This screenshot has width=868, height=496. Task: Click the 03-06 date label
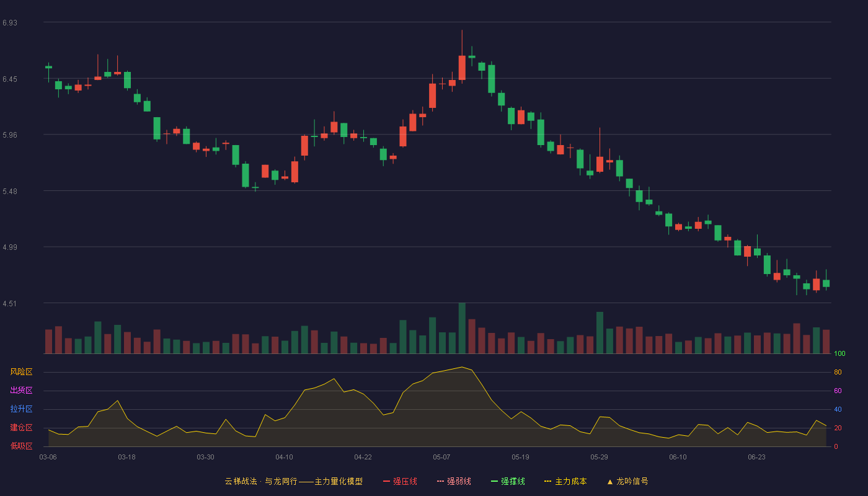(48, 457)
